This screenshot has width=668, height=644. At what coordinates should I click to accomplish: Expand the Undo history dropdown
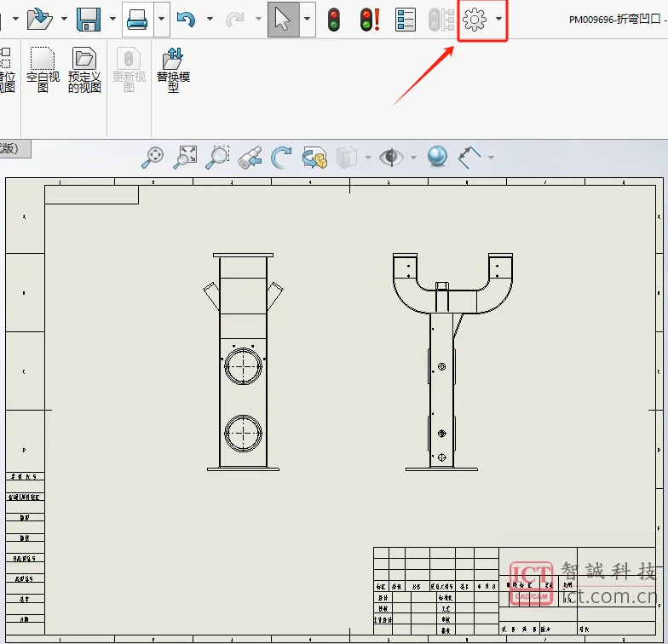pos(210,19)
